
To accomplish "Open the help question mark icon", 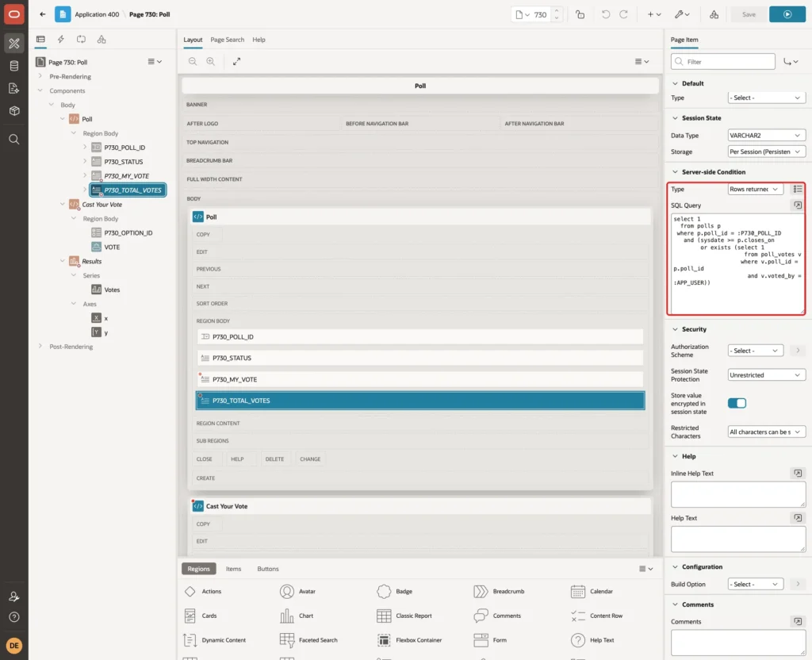I will [14, 617].
